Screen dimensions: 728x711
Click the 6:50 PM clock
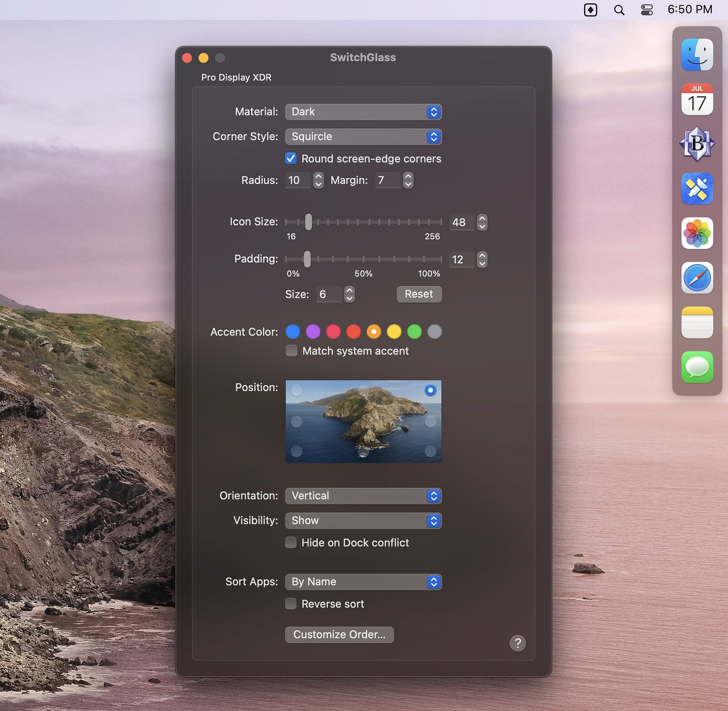tap(690, 9)
